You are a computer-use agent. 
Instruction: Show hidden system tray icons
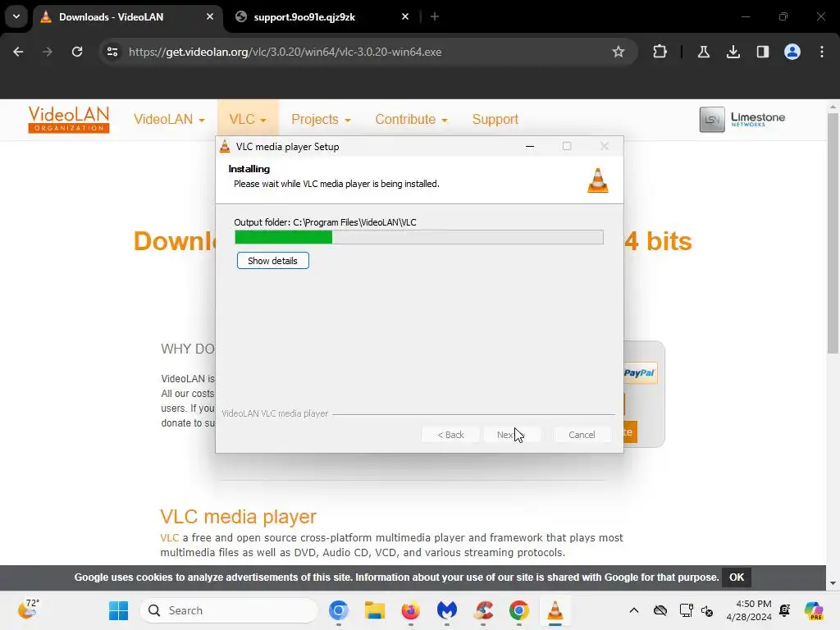[634, 610]
